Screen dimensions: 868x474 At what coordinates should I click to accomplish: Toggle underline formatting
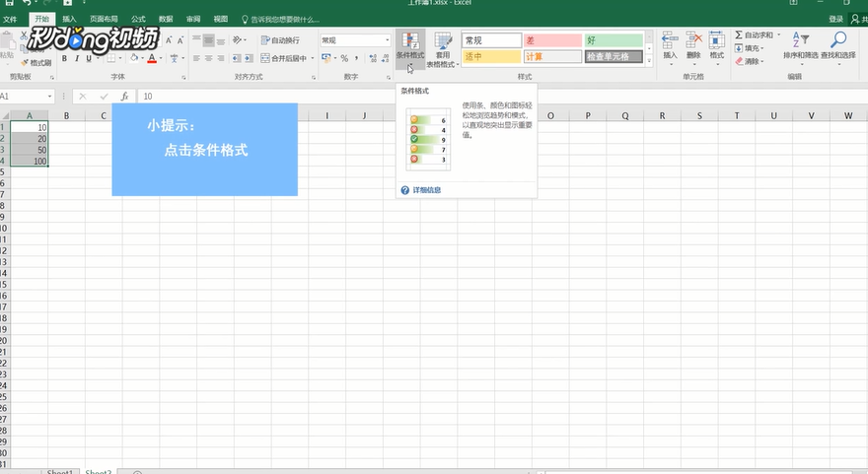tap(89, 58)
